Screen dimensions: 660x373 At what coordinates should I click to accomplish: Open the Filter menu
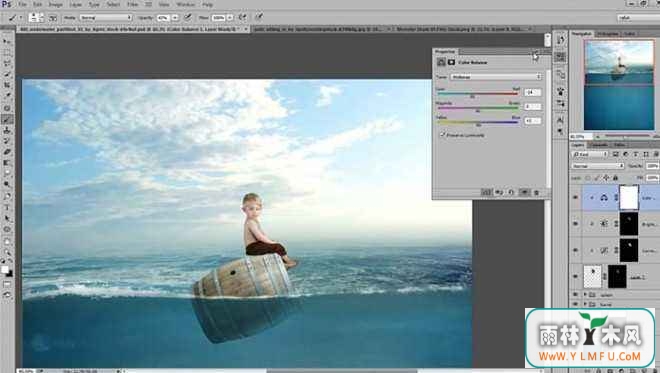133,4
